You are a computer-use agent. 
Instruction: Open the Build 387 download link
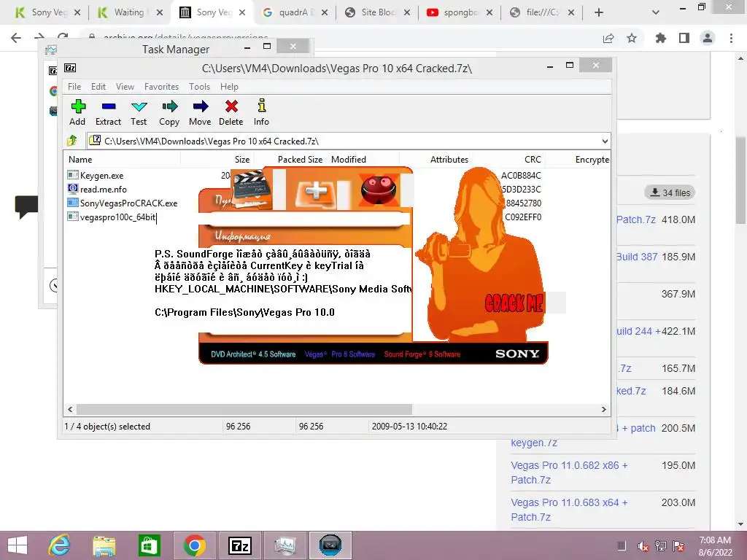[637, 257]
